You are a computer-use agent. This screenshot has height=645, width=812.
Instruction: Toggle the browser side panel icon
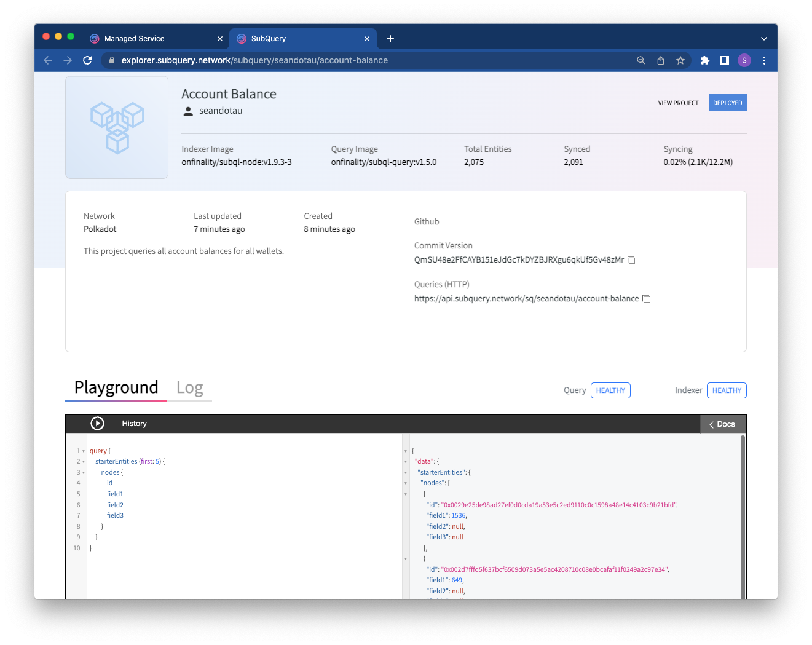pyautogui.click(x=725, y=60)
